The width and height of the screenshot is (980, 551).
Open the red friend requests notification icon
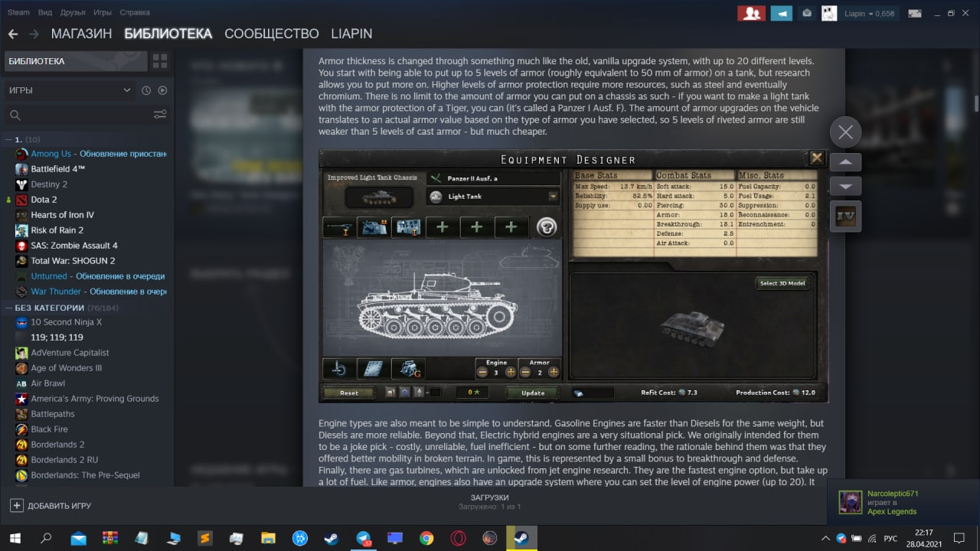click(751, 13)
